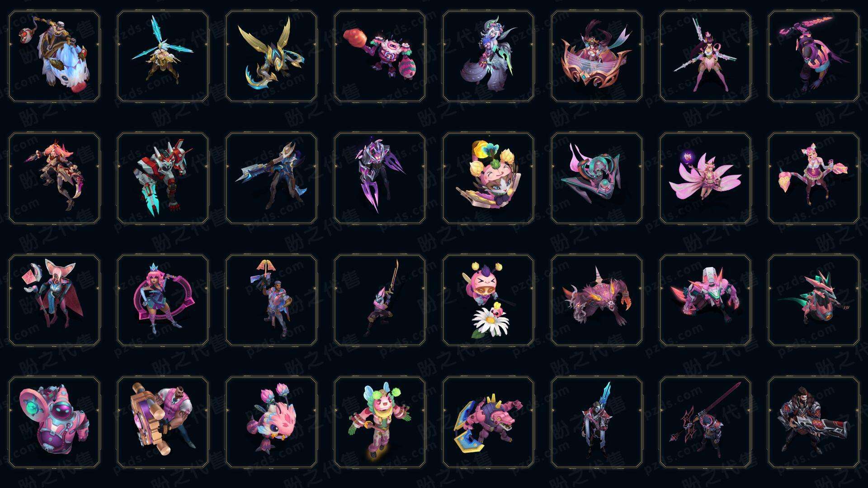
Task: Choose the pink-haired girl with hoop ring
Action: pos(163,300)
